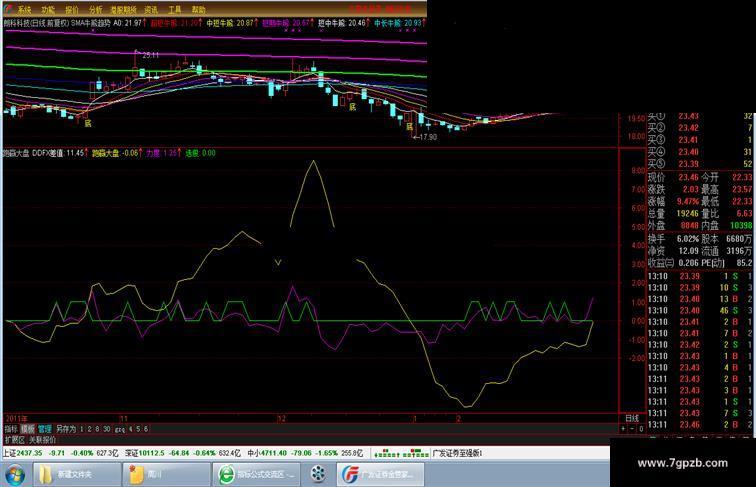
Task: Open the 扩展区 tab
Action: click(x=14, y=440)
